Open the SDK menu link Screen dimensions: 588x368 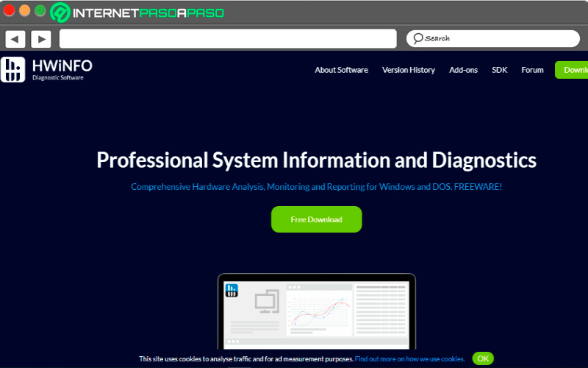(500, 70)
